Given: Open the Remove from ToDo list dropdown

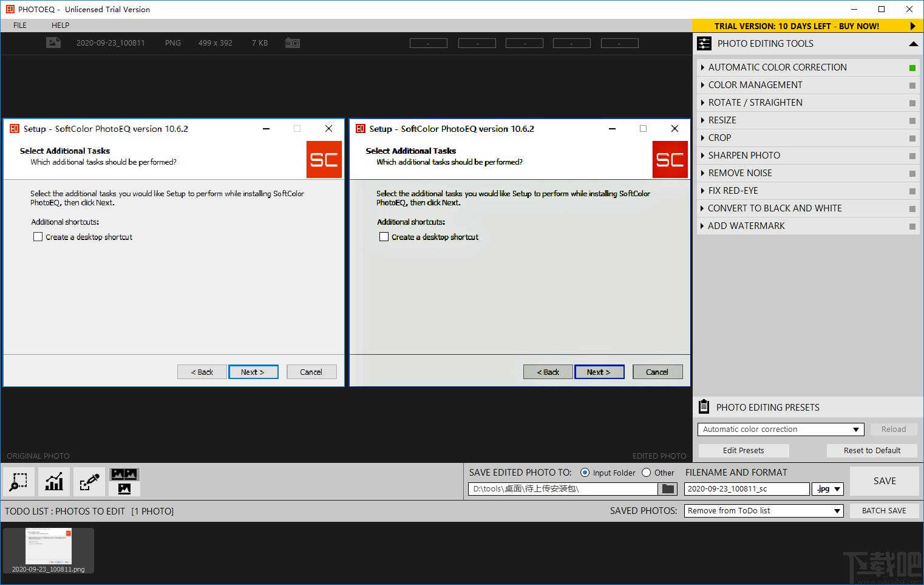Looking at the screenshot, I should 764,511.
